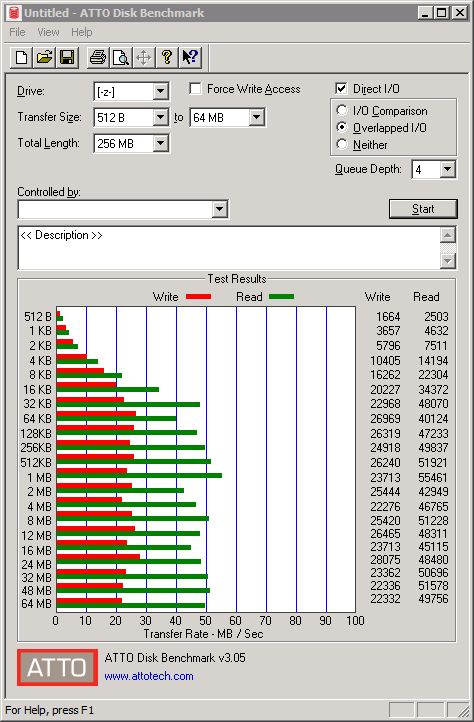Image resolution: width=474 pixels, height=722 pixels.
Task: Open a benchmark file with folder icon
Action: click(x=44, y=58)
